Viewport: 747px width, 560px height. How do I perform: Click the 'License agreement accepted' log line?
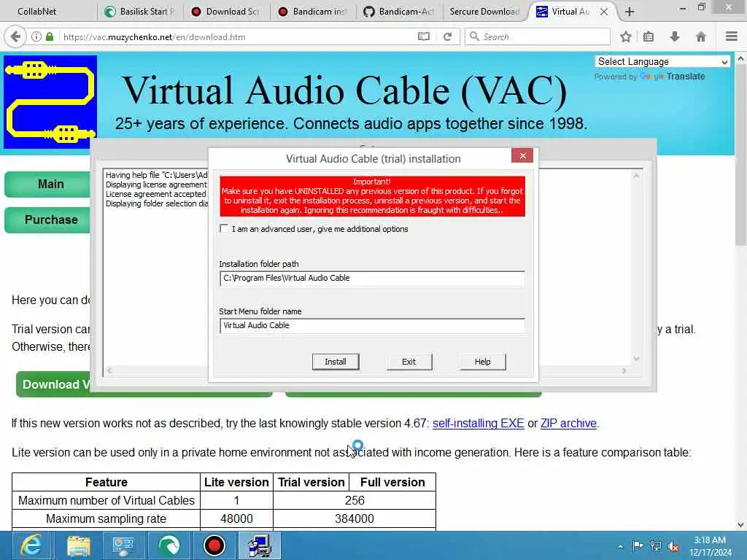pyautogui.click(x=156, y=194)
